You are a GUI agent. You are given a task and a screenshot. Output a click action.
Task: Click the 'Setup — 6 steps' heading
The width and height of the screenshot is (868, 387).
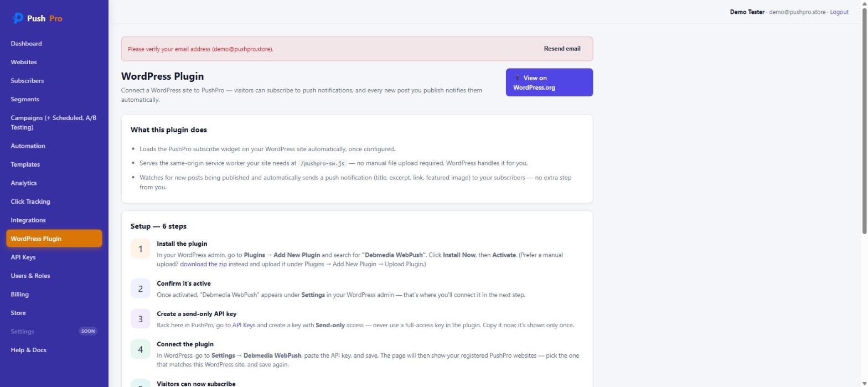click(158, 226)
